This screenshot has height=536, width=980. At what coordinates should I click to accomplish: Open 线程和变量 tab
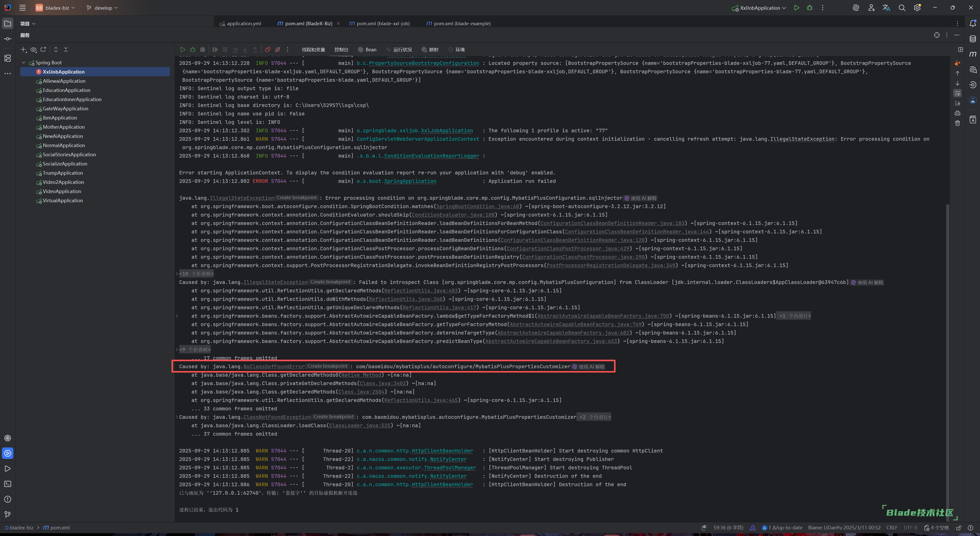[313, 50]
